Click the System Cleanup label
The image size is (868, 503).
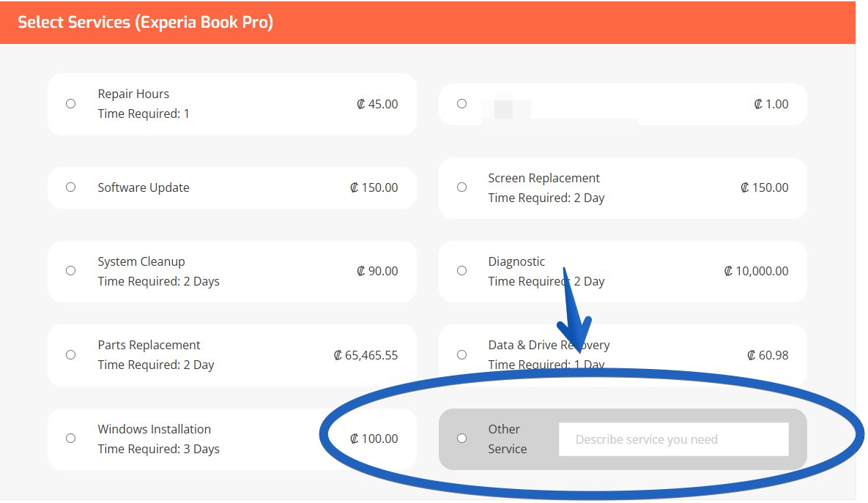tap(141, 261)
